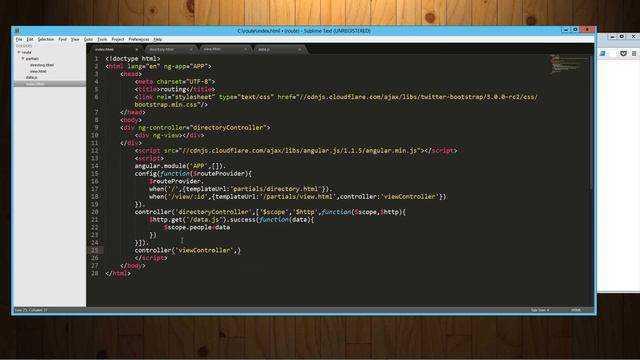This screenshot has height=360, width=640.
Task: Select the route folder name in the sidebar
Action: (27, 52)
